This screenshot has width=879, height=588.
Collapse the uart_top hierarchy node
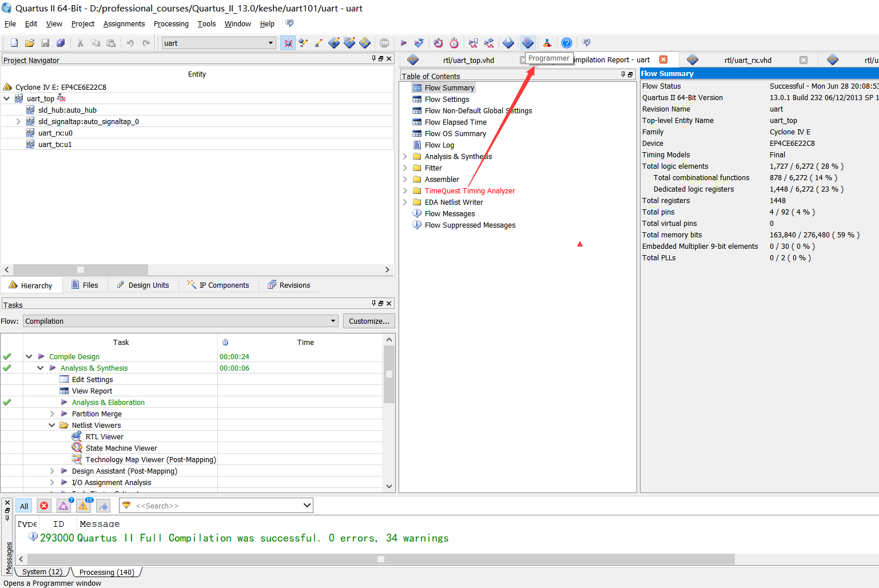(7, 98)
